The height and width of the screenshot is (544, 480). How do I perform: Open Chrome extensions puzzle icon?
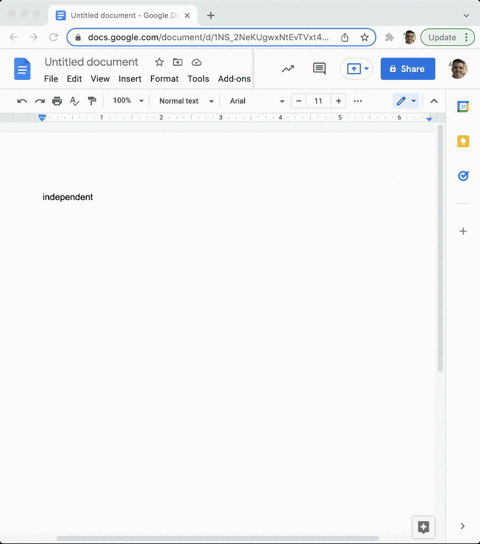[389, 37]
